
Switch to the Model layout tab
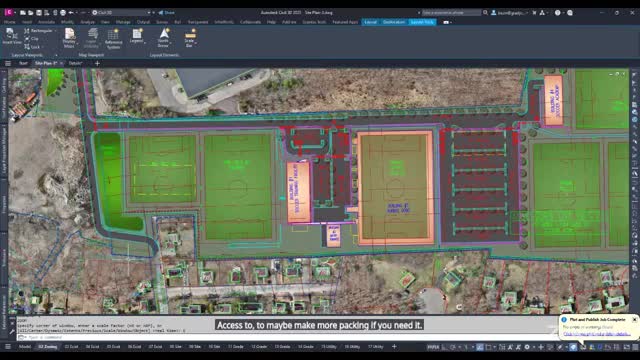click(x=24, y=347)
